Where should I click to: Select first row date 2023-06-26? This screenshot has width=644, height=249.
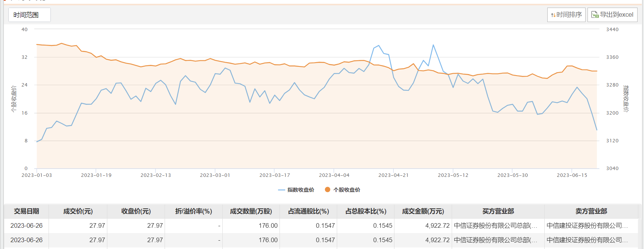coord(27,225)
